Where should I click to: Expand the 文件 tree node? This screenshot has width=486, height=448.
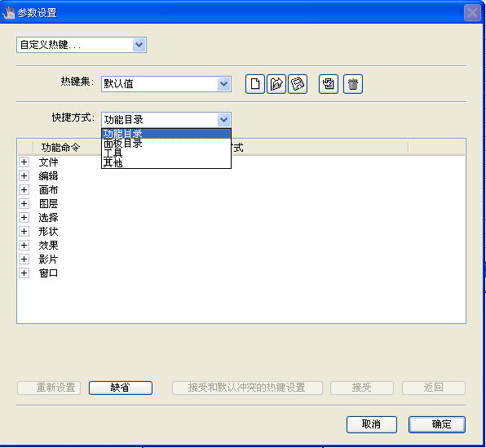point(24,162)
